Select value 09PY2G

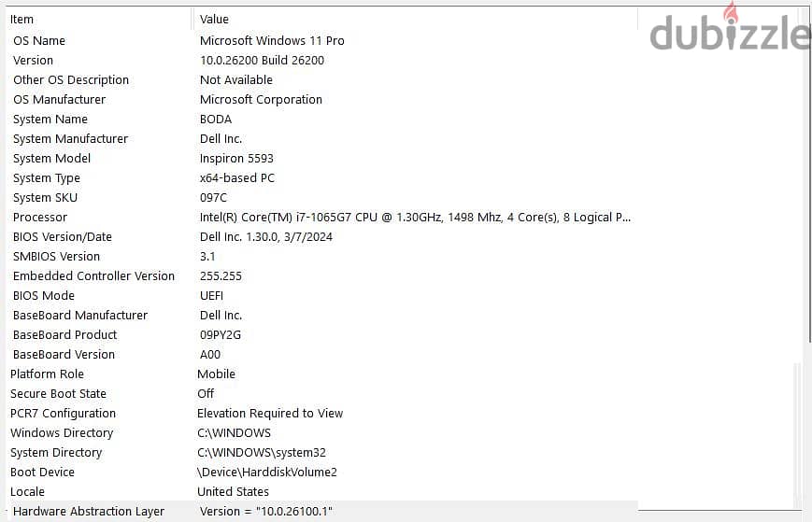(221, 336)
